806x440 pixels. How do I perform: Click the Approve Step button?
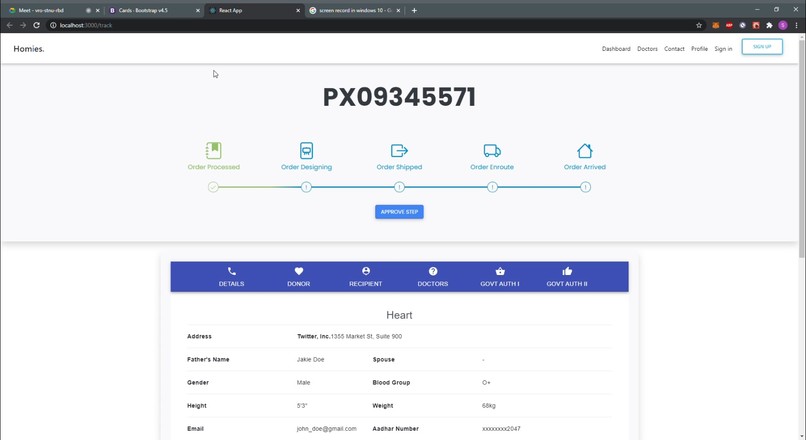[x=399, y=212]
